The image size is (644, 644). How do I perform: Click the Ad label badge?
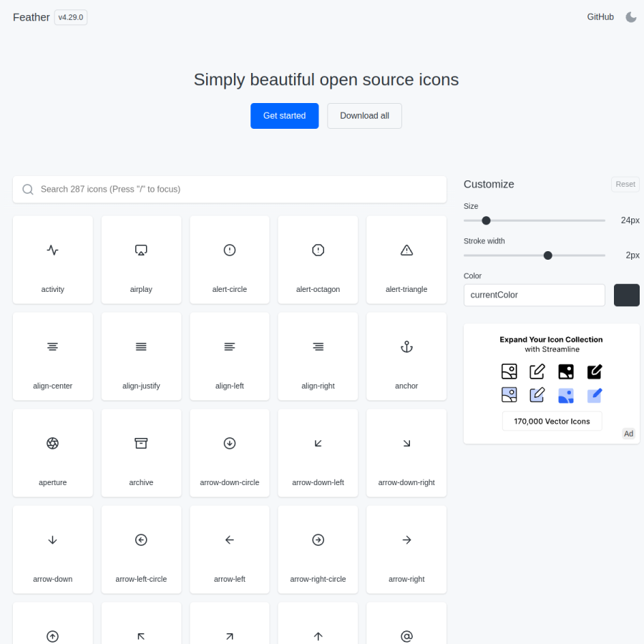pyautogui.click(x=628, y=434)
